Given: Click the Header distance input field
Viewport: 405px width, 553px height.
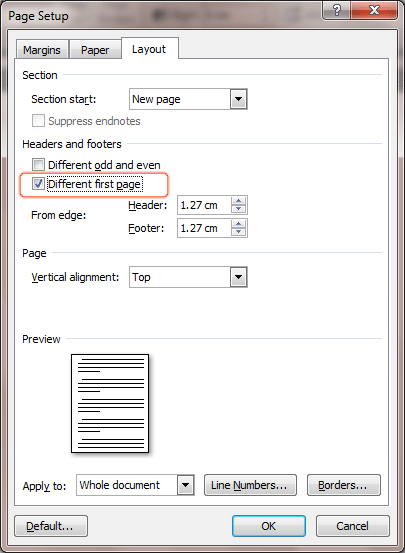Looking at the screenshot, I should coord(205,205).
